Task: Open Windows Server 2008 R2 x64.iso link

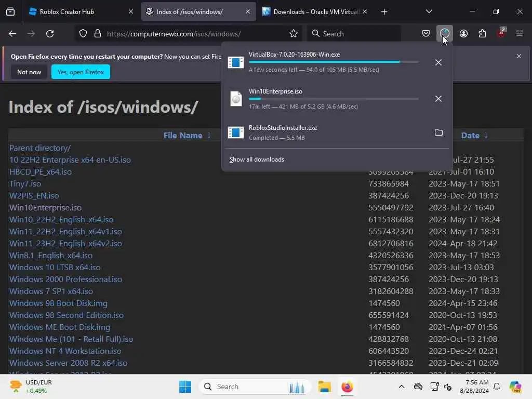Action: tap(68, 363)
